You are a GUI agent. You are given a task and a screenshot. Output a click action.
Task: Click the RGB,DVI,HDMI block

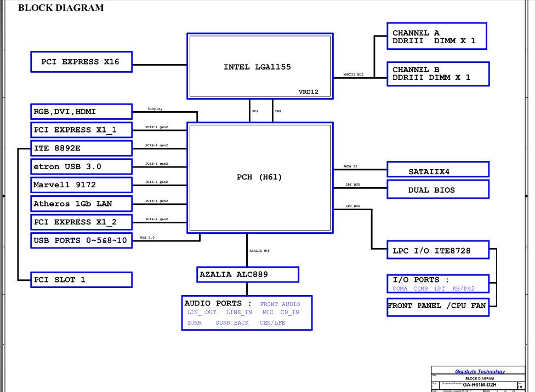(x=81, y=112)
